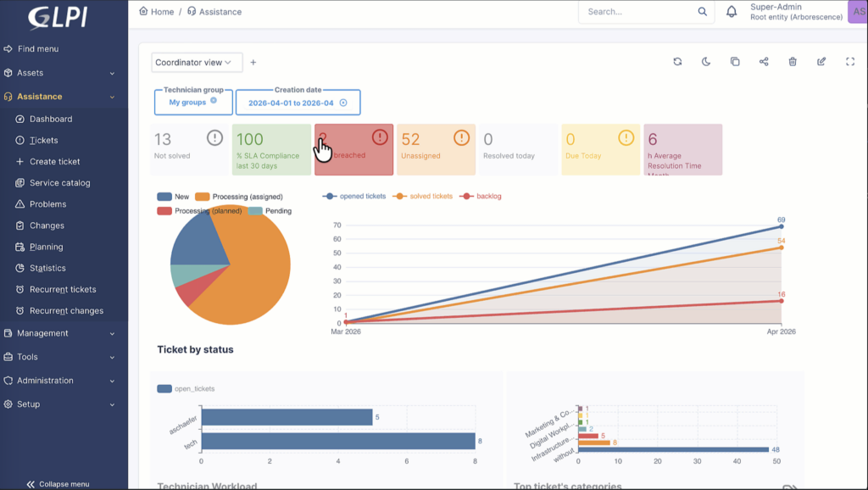Screen dimensions: 868x490
Task: Open Average Resolution Time card
Action: [x=682, y=149]
